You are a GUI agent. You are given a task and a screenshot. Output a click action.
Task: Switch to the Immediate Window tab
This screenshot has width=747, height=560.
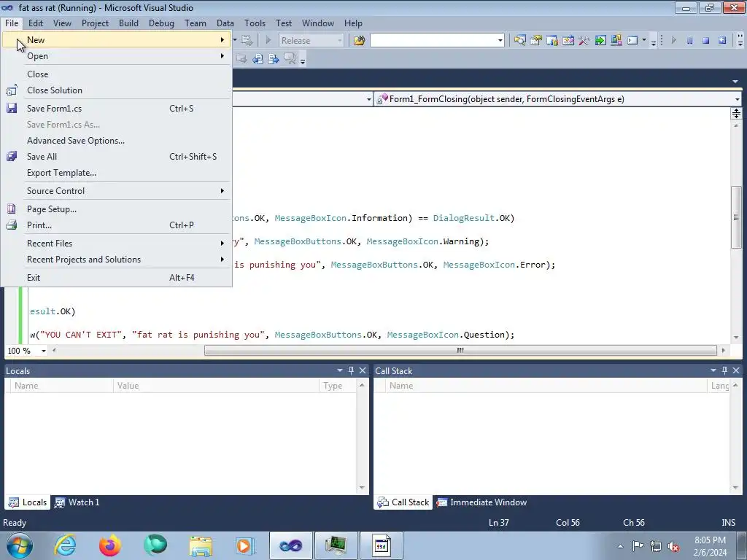[x=481, y=502]
